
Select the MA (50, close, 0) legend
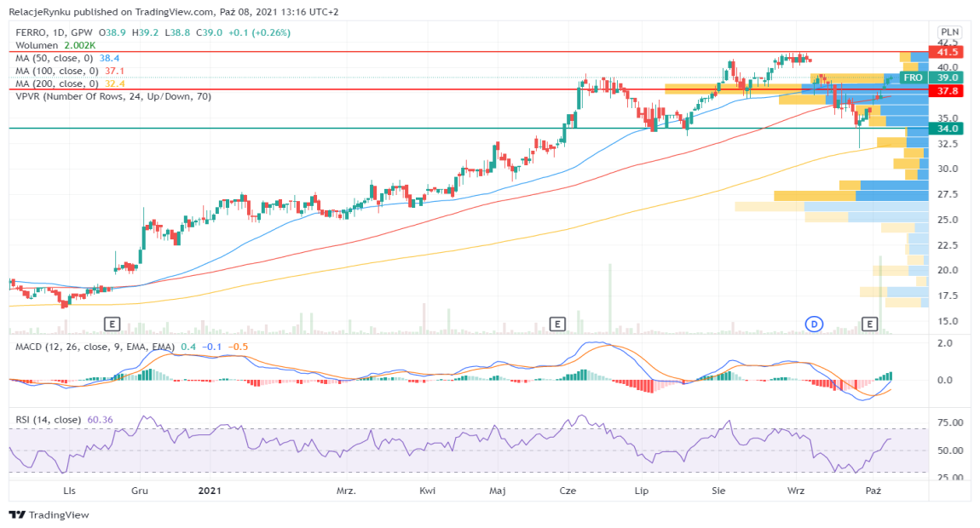tap(55, 58)
